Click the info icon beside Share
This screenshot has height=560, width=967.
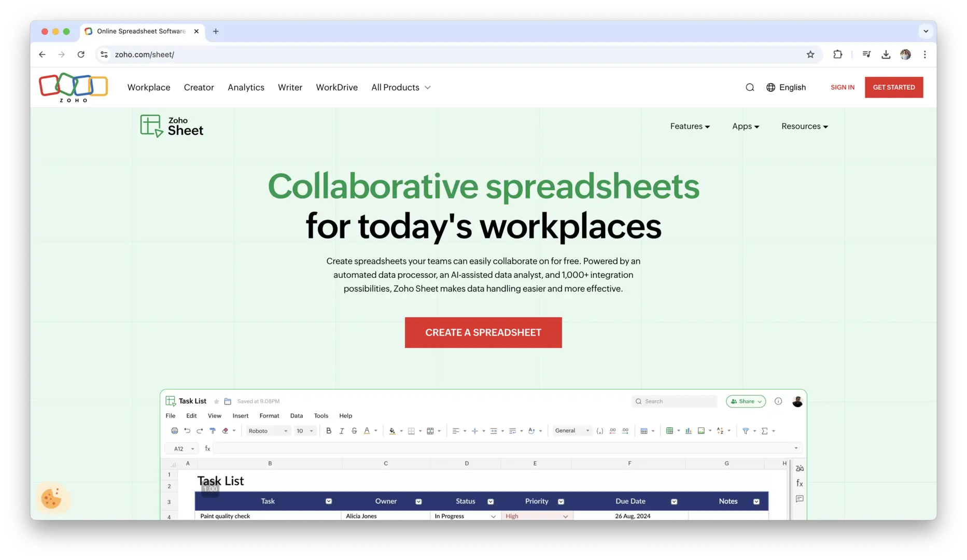click(x=778, y=401)
